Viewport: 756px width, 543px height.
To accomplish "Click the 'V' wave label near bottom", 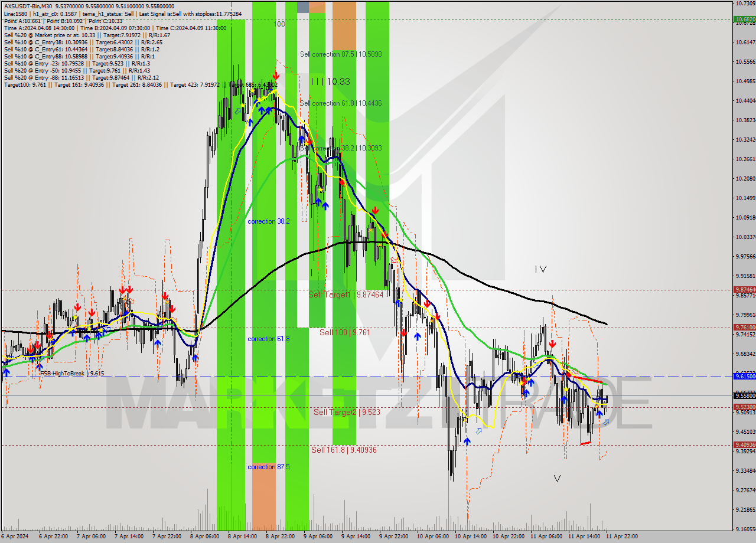I will click(557, 479).
